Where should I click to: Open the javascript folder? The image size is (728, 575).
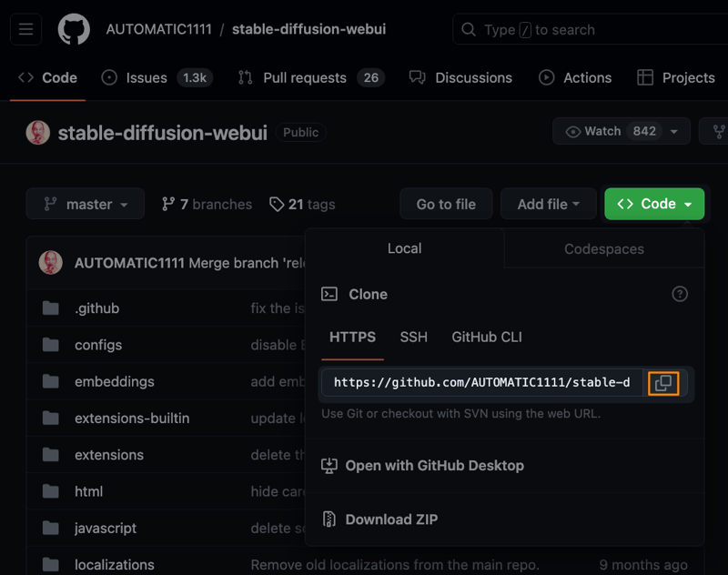tap(106, 528)
